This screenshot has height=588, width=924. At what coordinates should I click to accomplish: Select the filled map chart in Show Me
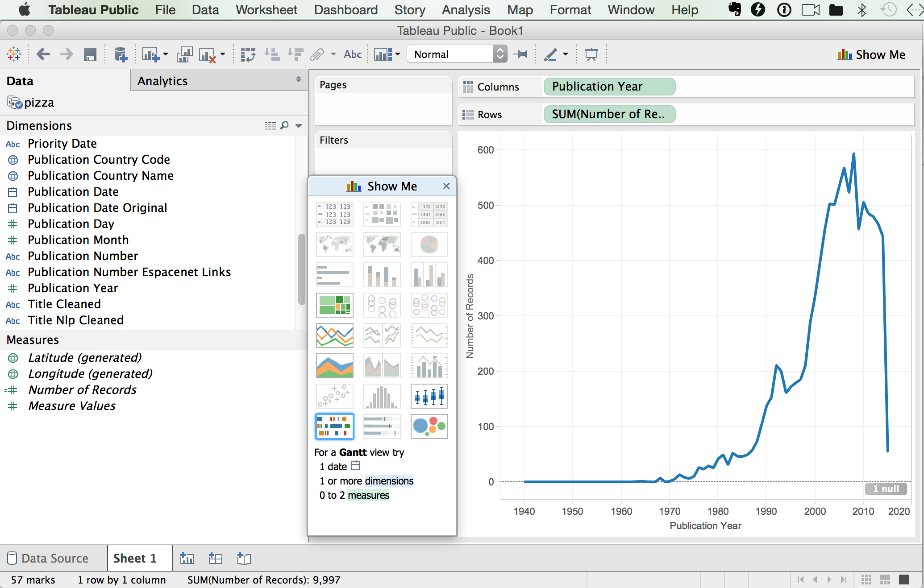[x=382, y=244]
